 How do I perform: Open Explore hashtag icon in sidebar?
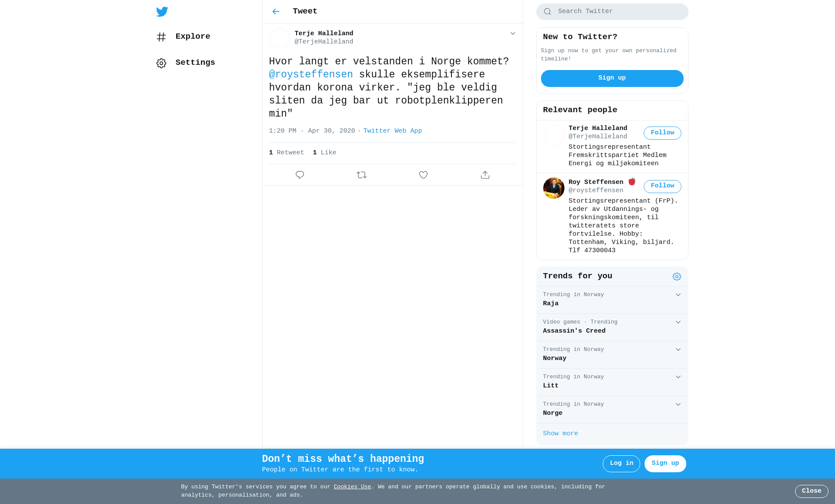coord(161,37)
